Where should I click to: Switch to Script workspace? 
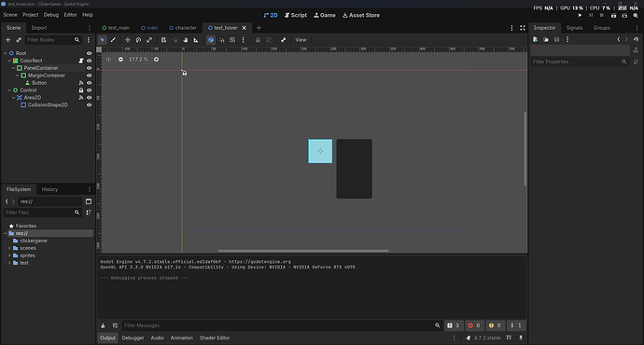point(296,15)
